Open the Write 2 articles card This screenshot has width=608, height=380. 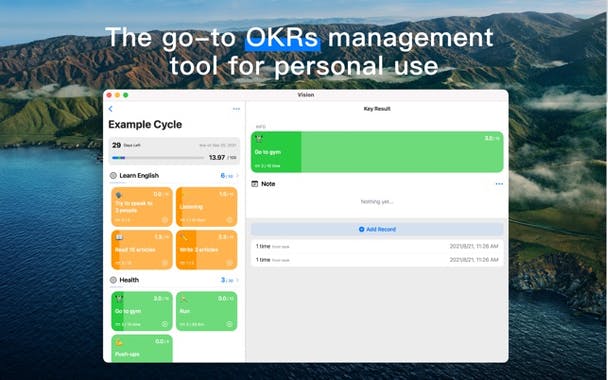pos(207,250)
